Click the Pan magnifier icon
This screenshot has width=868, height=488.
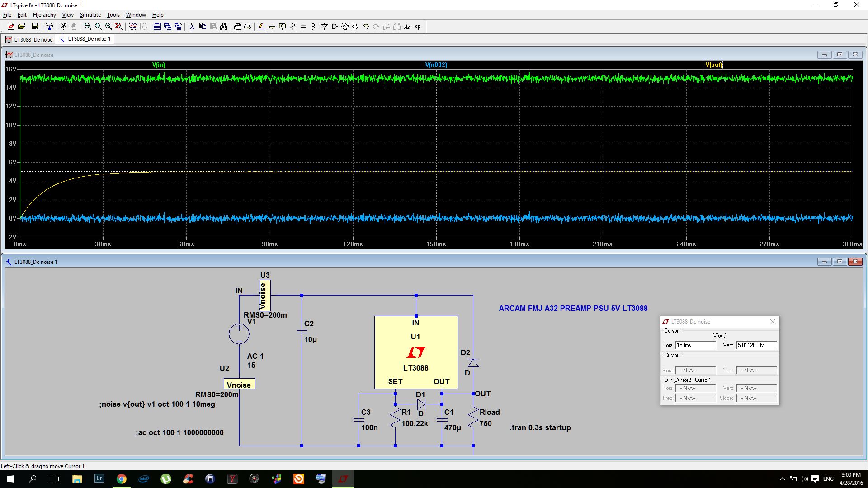98,27
